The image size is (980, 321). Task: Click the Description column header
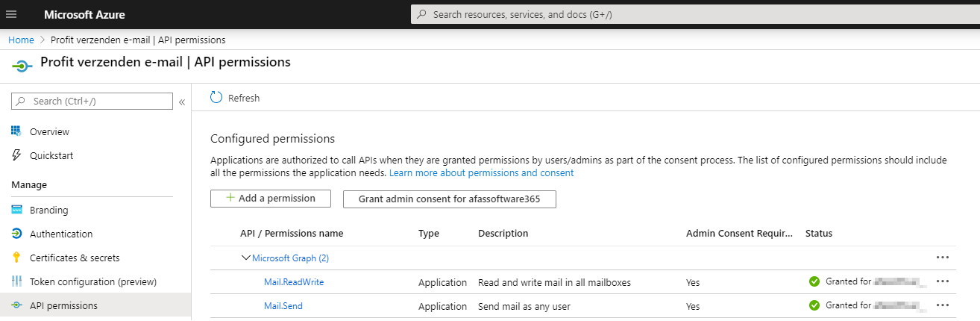click(x=503, y=234)
